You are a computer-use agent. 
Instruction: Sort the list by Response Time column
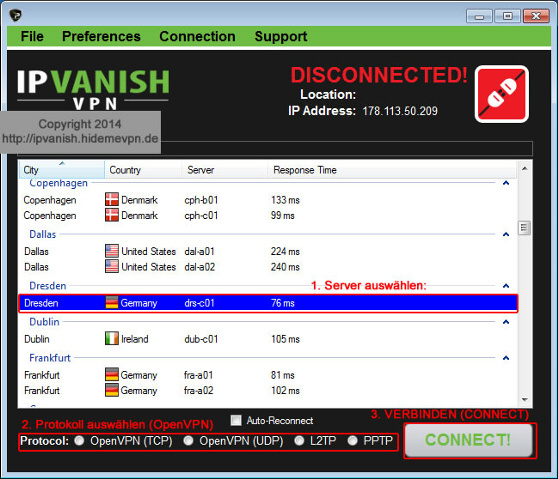pos(305,170)
